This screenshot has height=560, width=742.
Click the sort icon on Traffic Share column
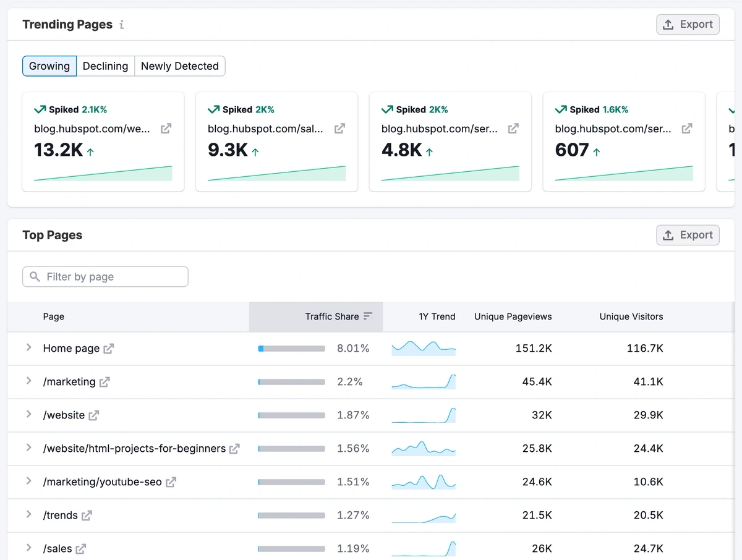369,316
